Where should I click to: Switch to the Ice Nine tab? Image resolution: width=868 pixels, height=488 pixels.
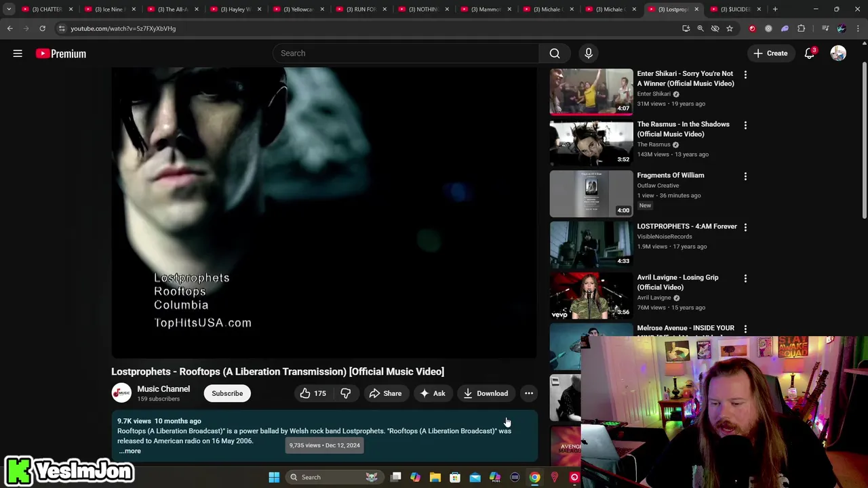click(110, 9)
